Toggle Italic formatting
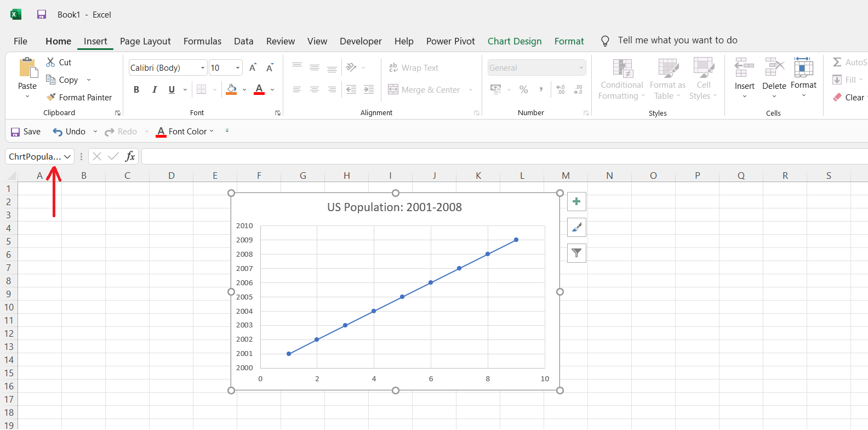868x430 pixels. (154, 89)
